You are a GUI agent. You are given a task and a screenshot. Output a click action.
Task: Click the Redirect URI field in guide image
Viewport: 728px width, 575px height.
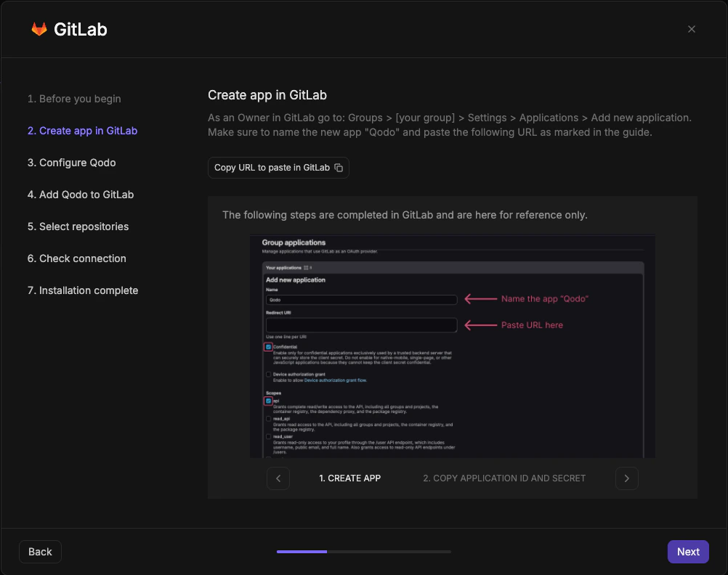361,325
